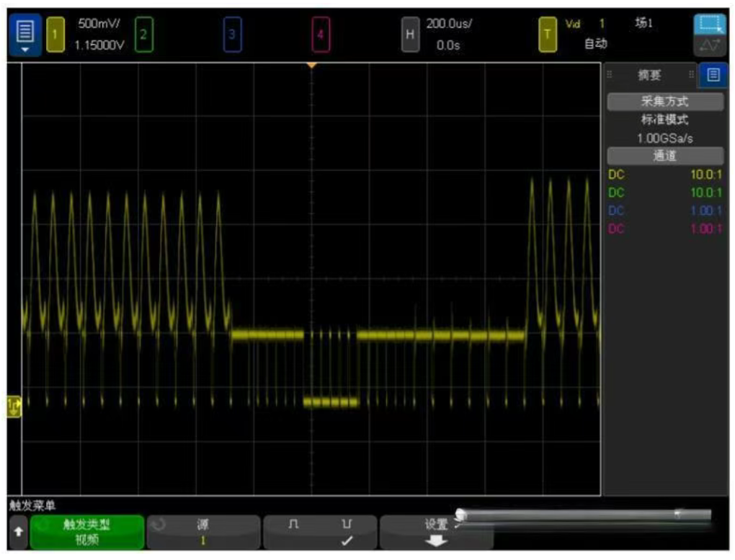735x560 pixels.
Task: Click the 采集方式 acquisition button
Action: coord(665,102)
